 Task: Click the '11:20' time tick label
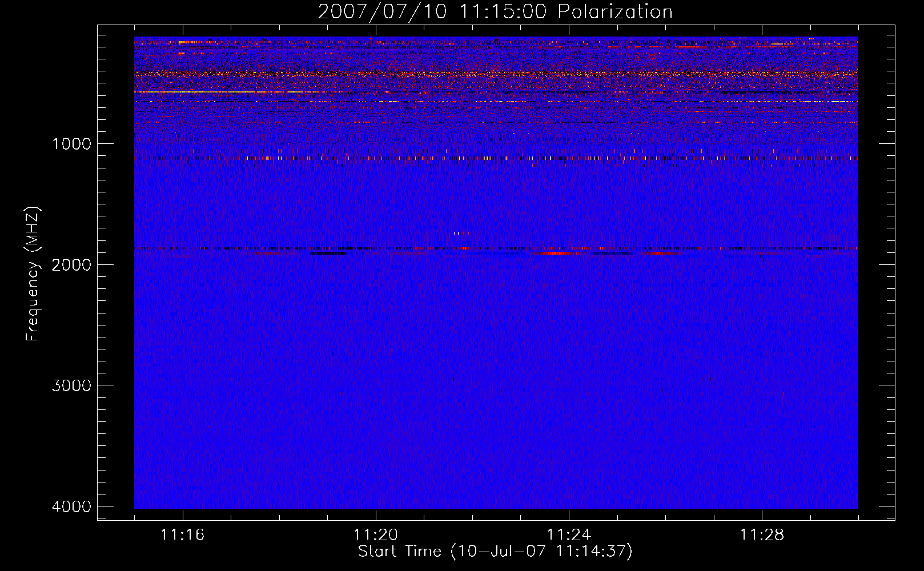pyautogui.click(x=376, y=535)
